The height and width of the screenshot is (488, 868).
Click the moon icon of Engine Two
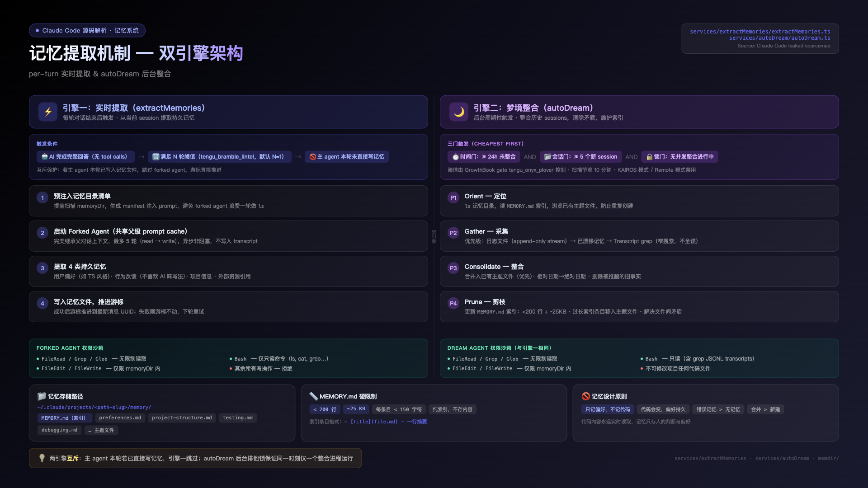pyautogui.click(x=459, y=112)
